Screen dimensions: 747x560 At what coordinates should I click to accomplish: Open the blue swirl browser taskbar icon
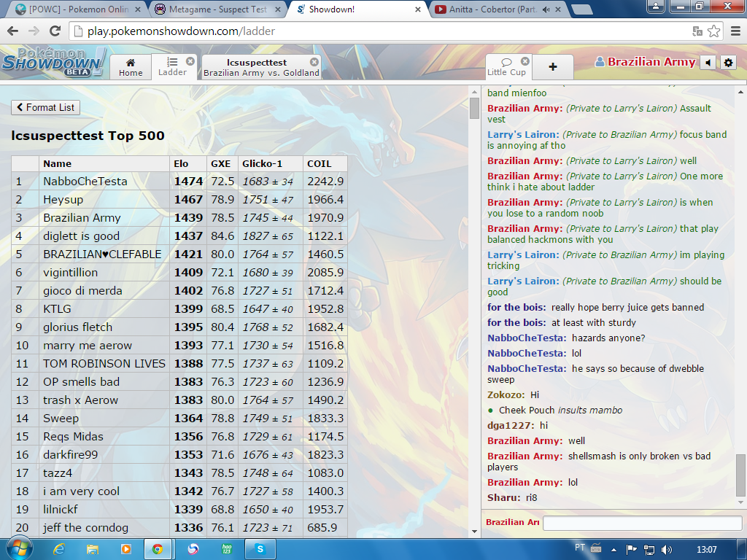click(193, 549)
